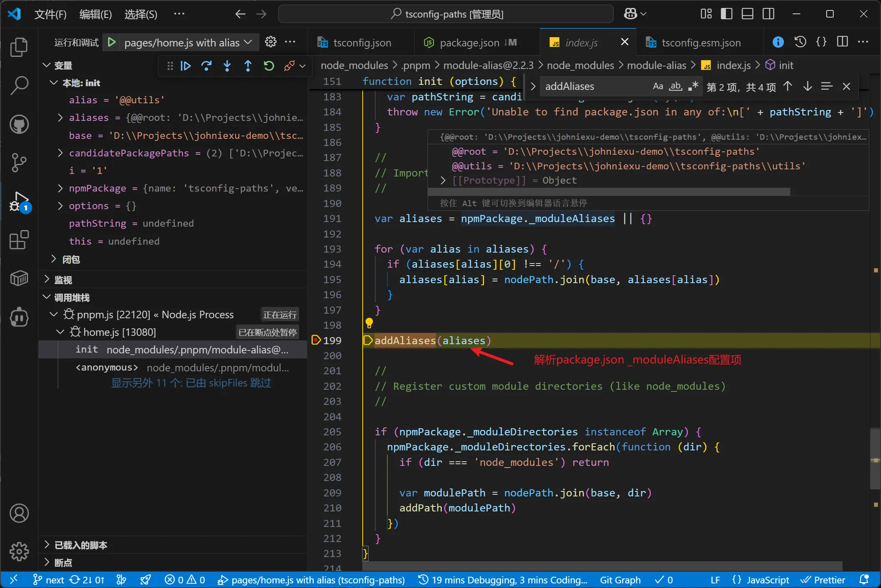Click the Step Out debug icon
881x588 pixels.
tap(248, 66)
